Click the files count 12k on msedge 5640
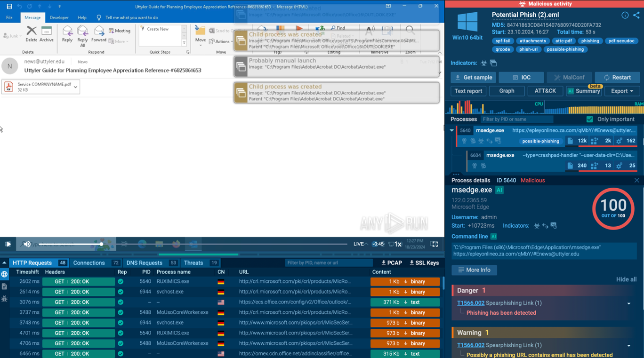Screen dimensions: 644x358 (577, 141)
